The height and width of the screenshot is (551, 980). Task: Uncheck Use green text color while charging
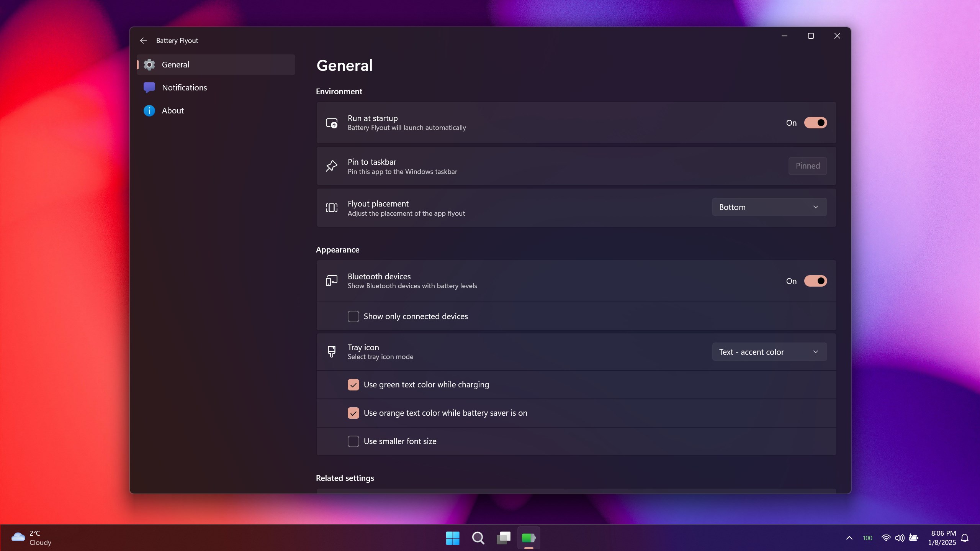pos(353,385)
